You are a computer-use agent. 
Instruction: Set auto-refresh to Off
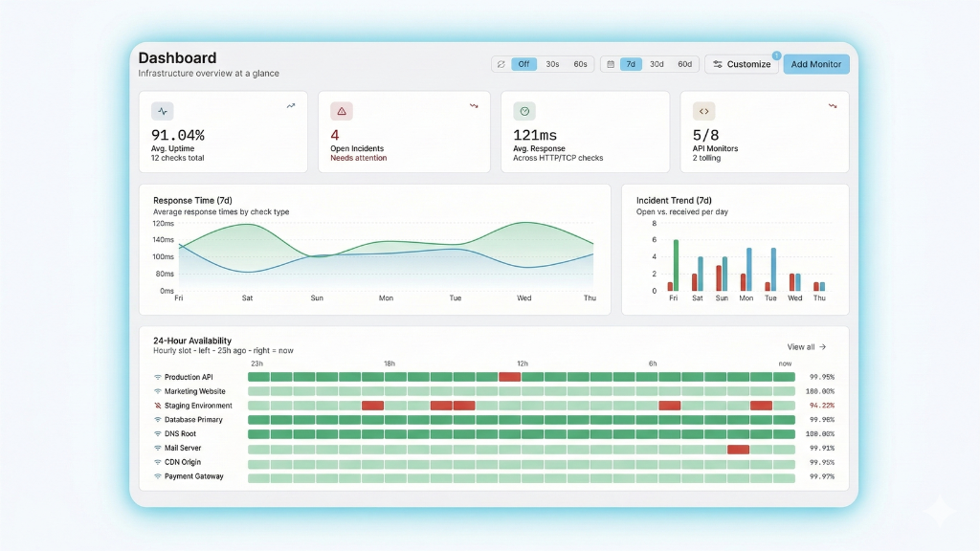point(523,64)
